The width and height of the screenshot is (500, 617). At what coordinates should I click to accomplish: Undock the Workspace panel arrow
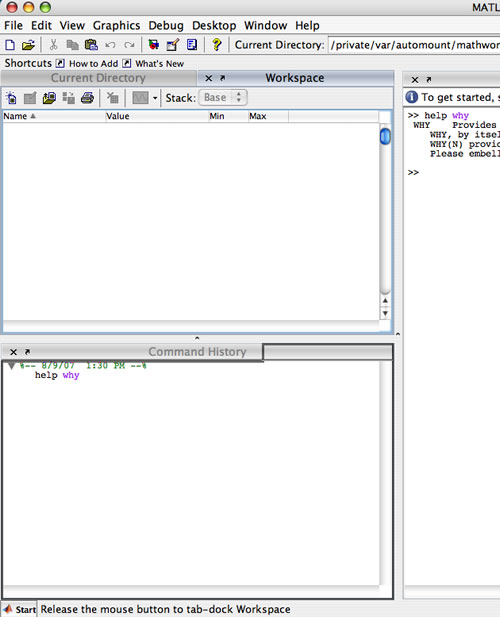tap(223, 78)
